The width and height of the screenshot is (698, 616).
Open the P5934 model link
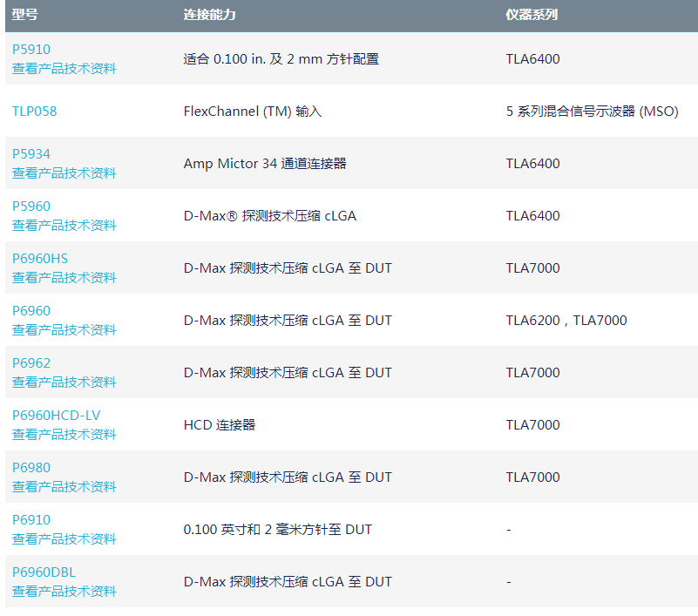(x=31, y=154)
